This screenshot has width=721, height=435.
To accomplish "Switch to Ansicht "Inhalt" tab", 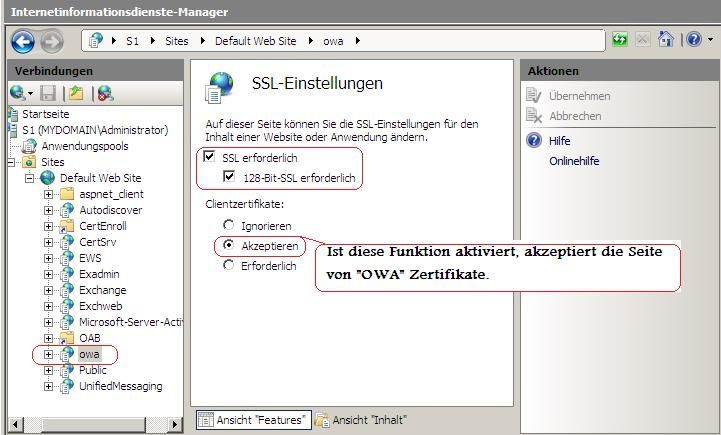I will [361, 420].
